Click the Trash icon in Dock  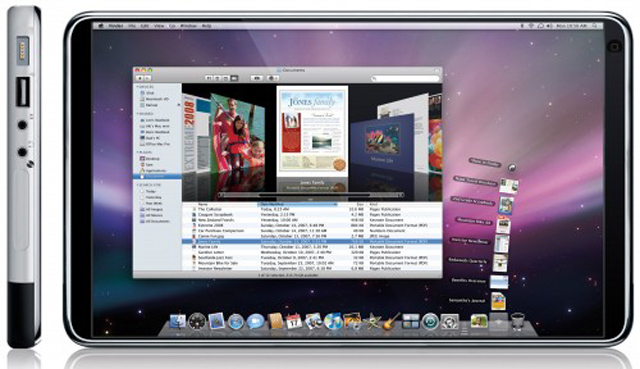click(x=517, y=321)
